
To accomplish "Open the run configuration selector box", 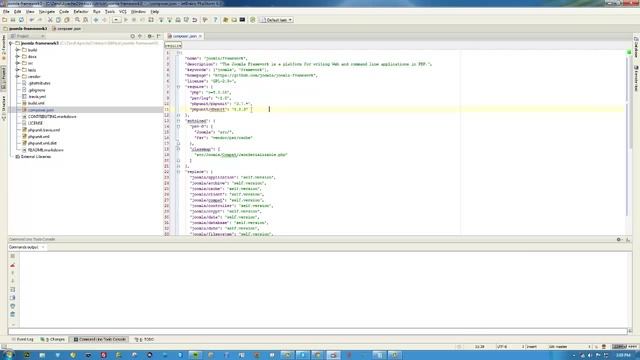I will pos(116,20).
